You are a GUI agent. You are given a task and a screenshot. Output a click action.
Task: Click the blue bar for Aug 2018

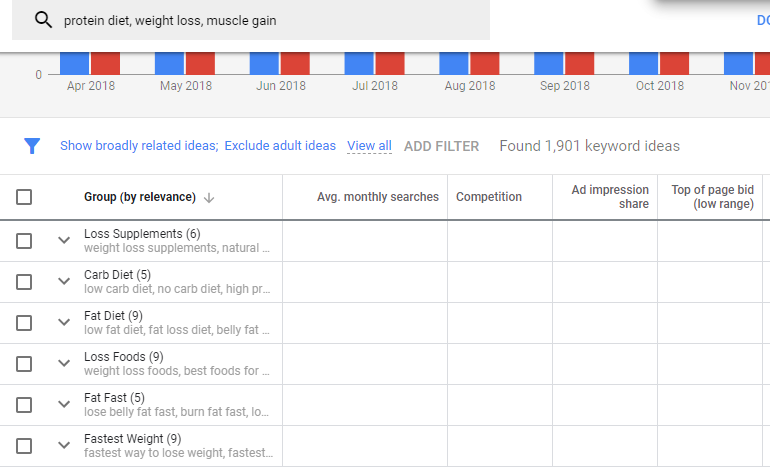tap(454, 63)
